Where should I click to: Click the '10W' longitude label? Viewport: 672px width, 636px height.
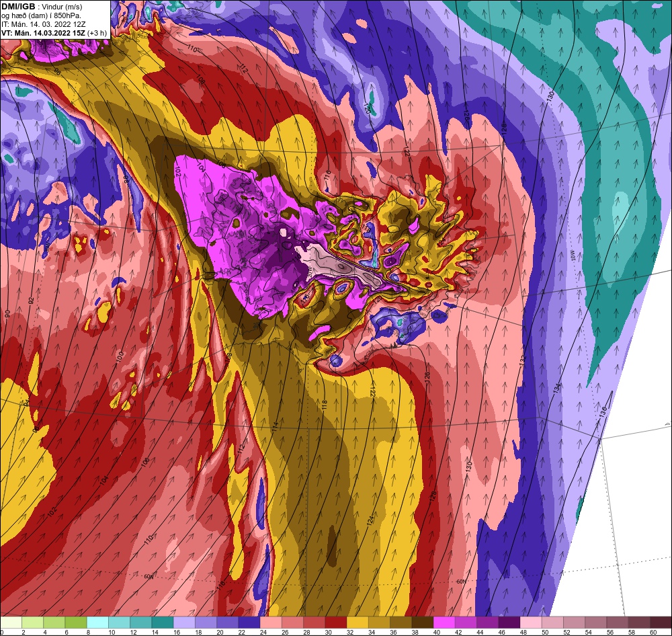point(573,256)
